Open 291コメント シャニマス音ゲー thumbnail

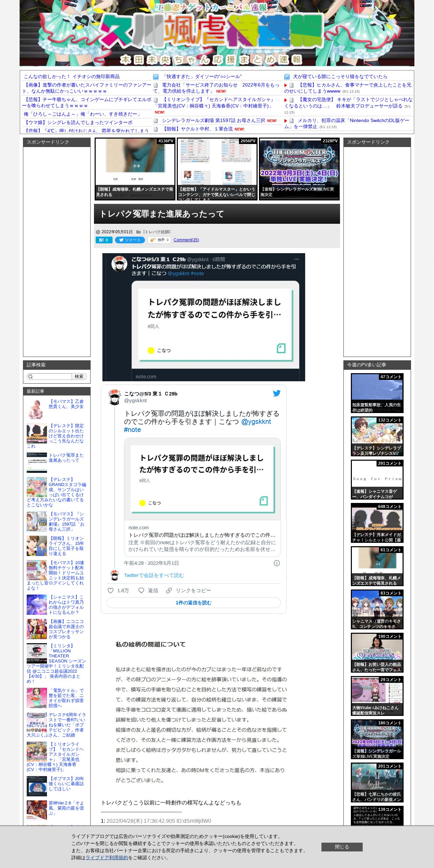[x=377, y=480]
